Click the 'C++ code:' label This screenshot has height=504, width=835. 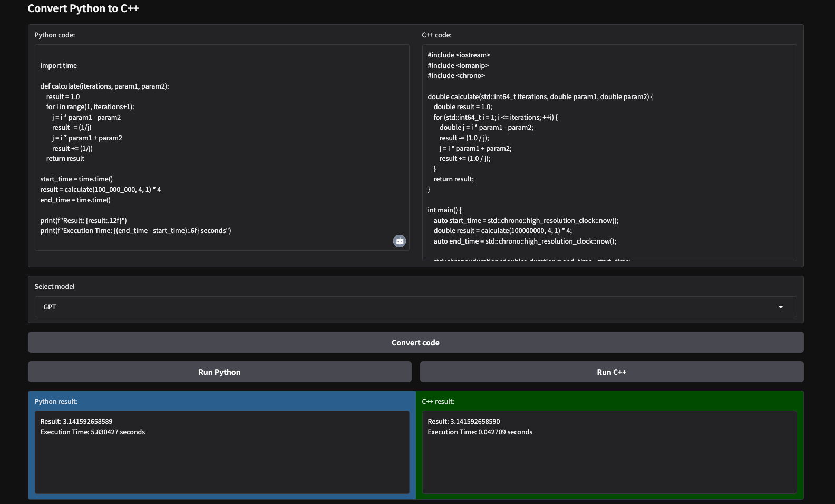(437, 35)
